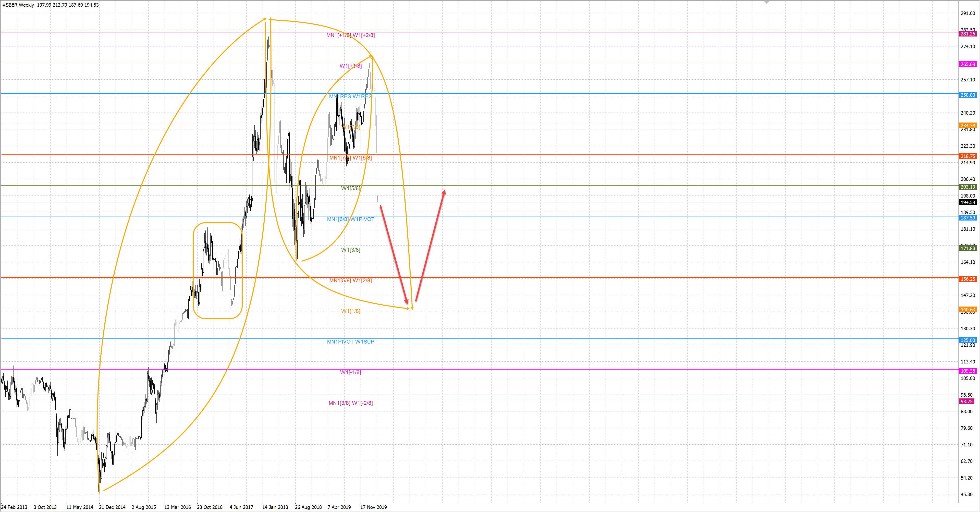This screenshot has height=512, width=980.
Task: Click the 281.25 magenta price tag
Action: click(x=968, y=34)
